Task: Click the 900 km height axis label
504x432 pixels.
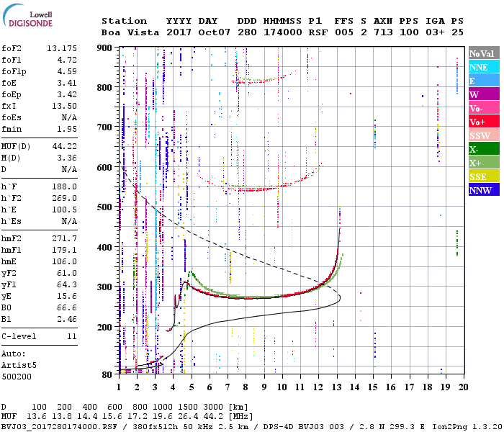Action: tap(105, 48)
